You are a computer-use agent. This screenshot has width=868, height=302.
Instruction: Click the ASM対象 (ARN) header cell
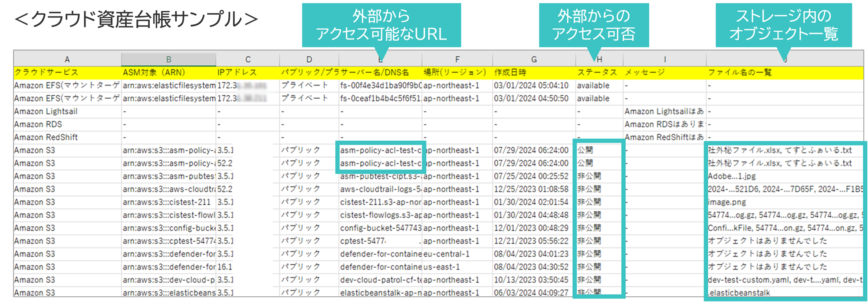click(x=169, y=73)
